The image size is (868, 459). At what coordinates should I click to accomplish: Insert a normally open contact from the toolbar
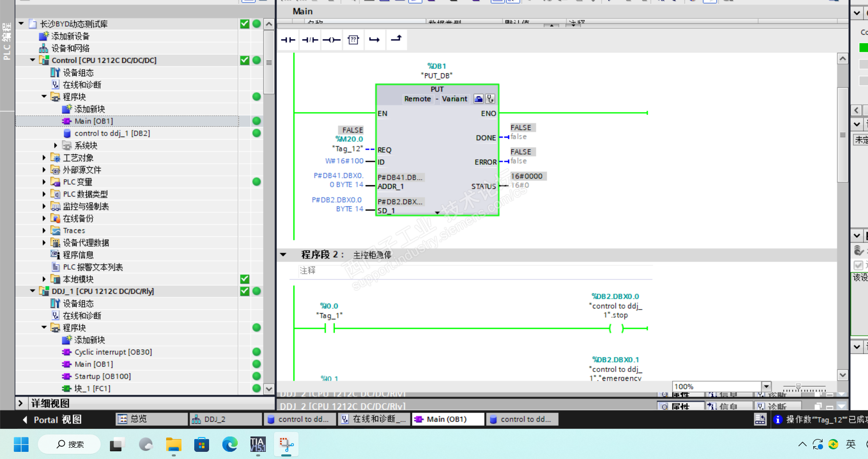288,39
